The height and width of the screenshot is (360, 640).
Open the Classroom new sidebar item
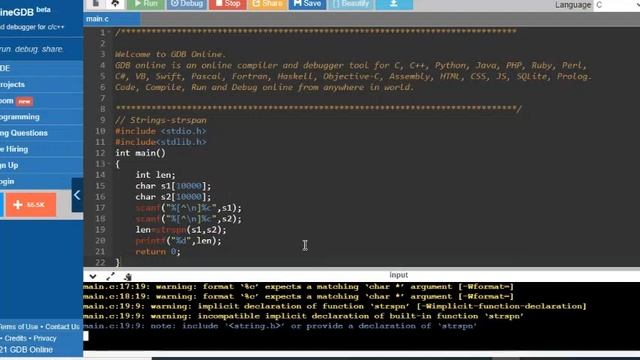(41, 101)
